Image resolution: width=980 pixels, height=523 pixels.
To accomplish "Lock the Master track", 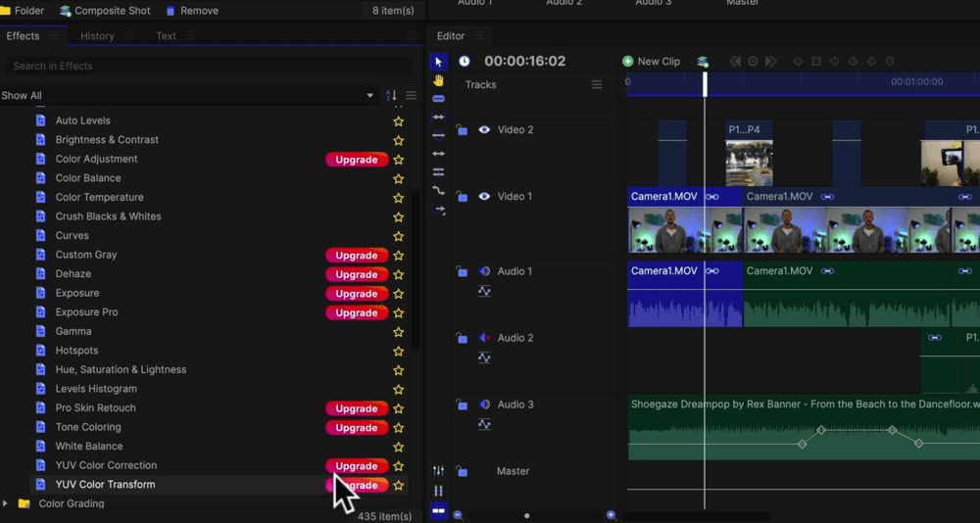I will coord(462,471).
